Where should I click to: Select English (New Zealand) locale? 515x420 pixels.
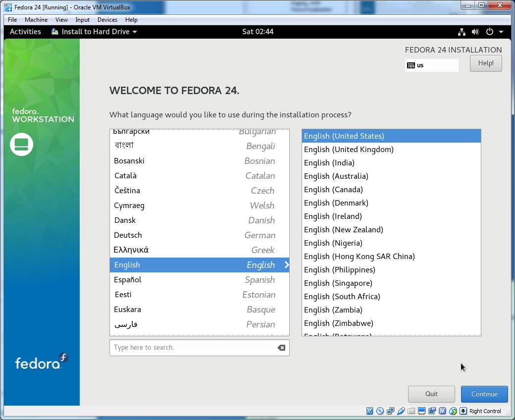391,229
